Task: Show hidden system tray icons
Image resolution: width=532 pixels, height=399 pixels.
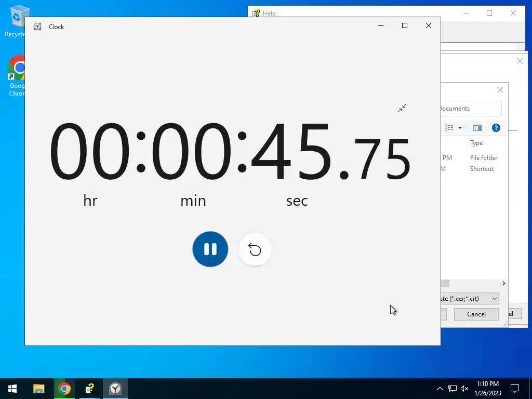Action: 440,389
